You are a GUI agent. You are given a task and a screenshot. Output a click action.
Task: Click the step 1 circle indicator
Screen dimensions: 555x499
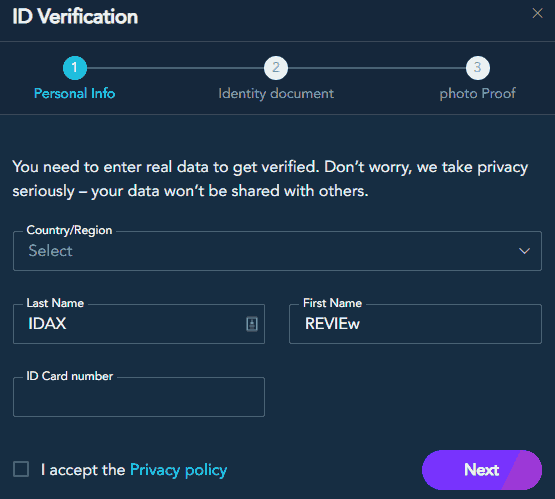[x=75, y=68]
